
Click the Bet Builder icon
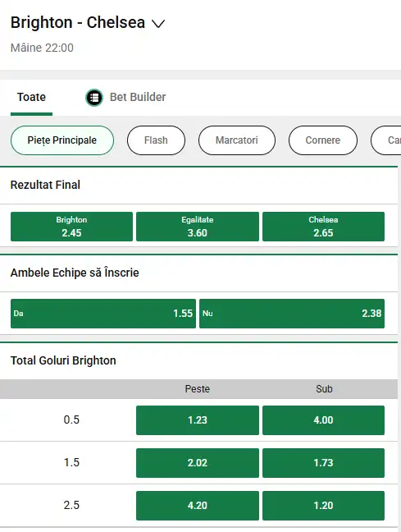(x=94, y=98)
